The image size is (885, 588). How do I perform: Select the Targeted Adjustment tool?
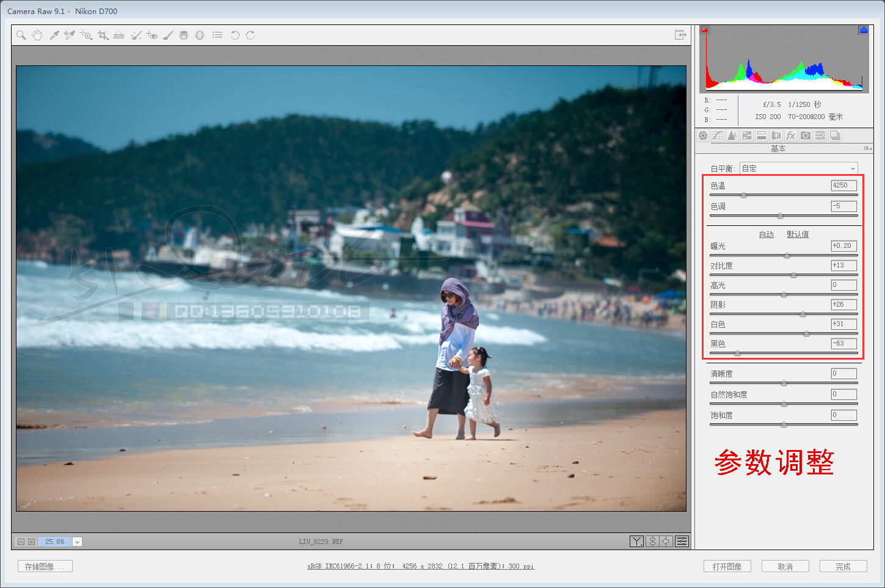pyautogui.click(x=86, y=35)
